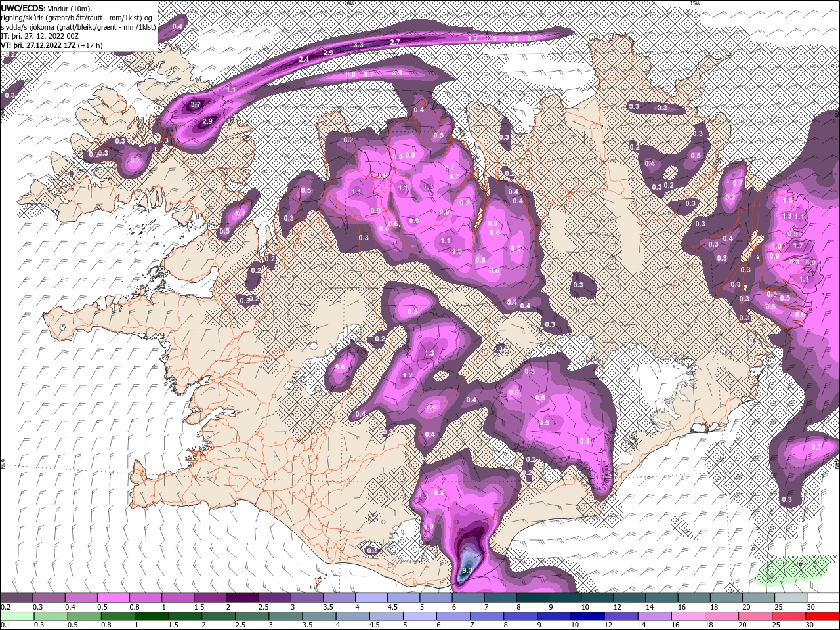The width and height of the screenshot is (840, 630).
Task: Click the "(+17 h)" forecast offset text
Action: pyautogui.click(x=90, y=45)
